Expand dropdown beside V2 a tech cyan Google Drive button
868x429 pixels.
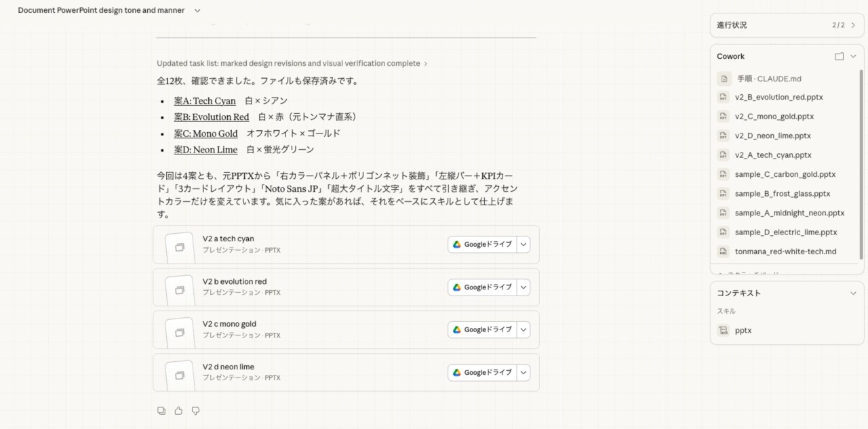point(523,245)
